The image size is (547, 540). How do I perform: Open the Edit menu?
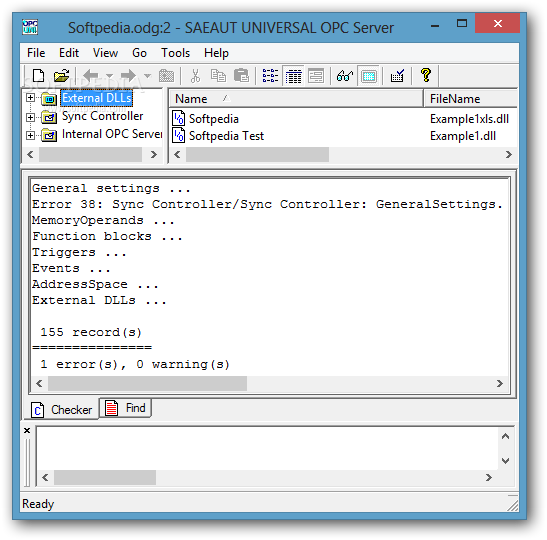[69, 53]
